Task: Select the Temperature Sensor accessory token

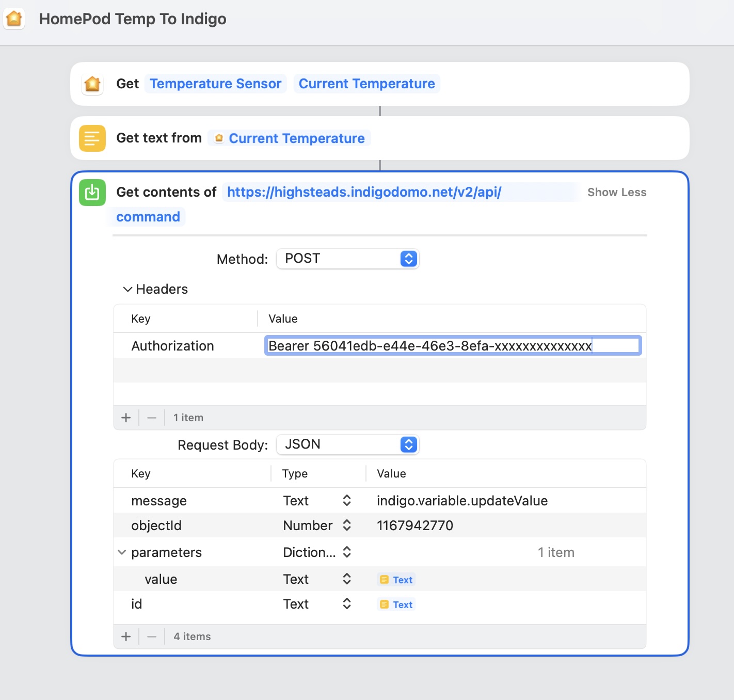Action: pos(215,84)
